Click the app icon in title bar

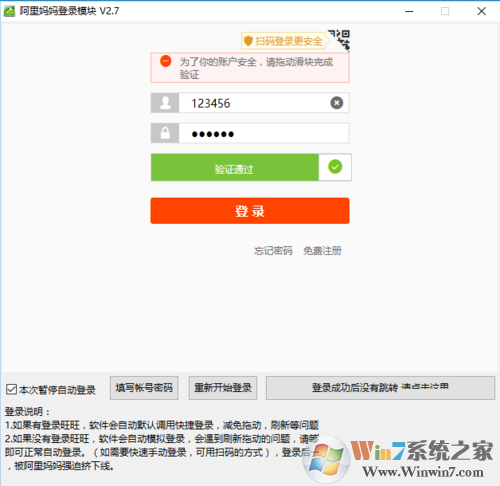[x=9, y=11]
